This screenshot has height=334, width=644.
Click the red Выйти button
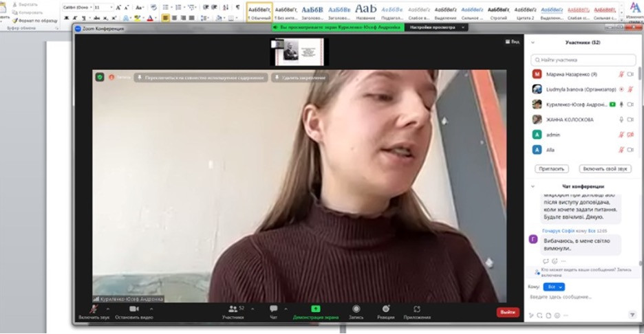[x=508, y=312]
